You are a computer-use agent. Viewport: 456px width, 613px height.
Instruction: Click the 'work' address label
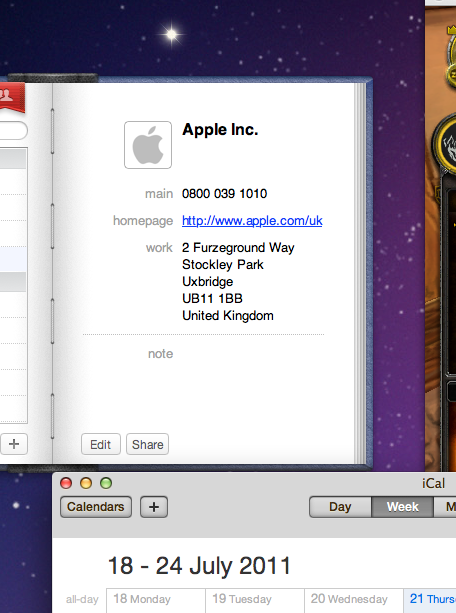pyautogui.click(x=159, y=248)
